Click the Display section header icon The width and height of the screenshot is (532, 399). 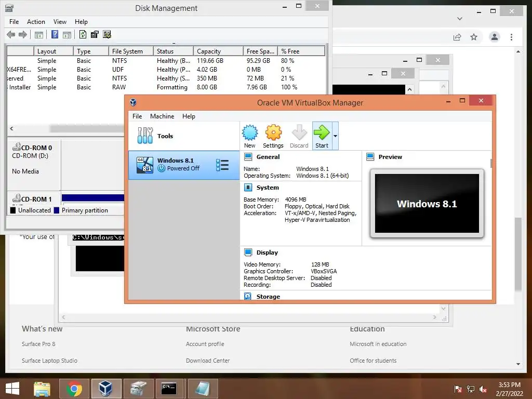248,252
